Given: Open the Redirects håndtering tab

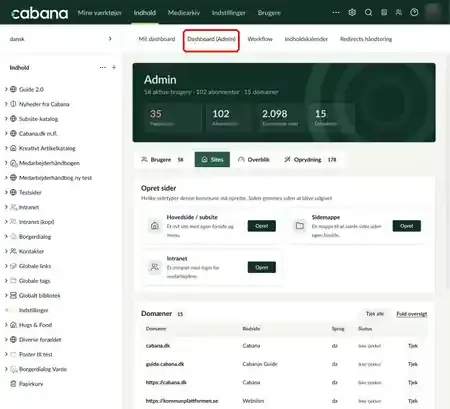Looking at the screenshot, I should [366, 39].
